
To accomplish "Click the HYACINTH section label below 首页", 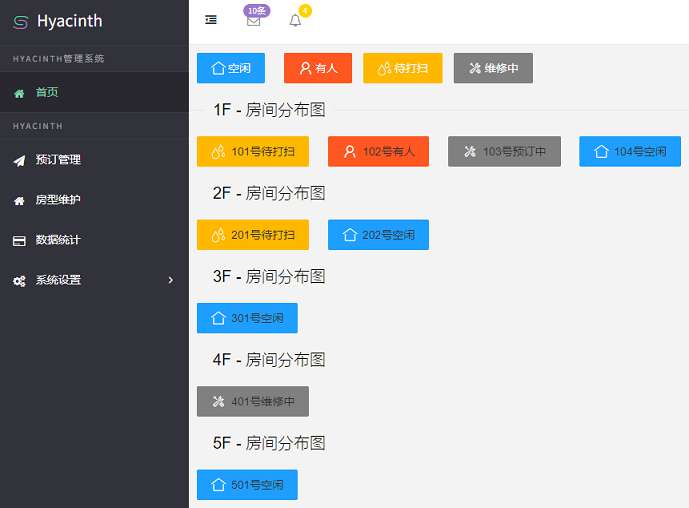I will pyautogui.click(x=38, y=126).
